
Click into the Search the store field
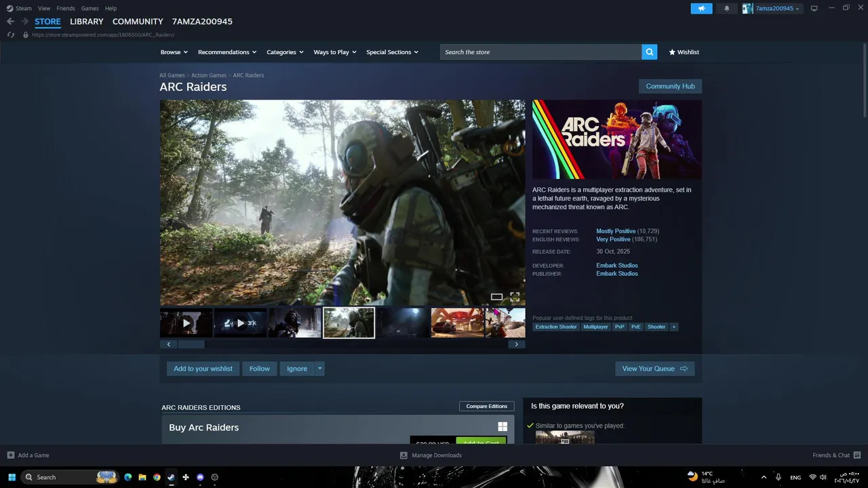[541, 52]
